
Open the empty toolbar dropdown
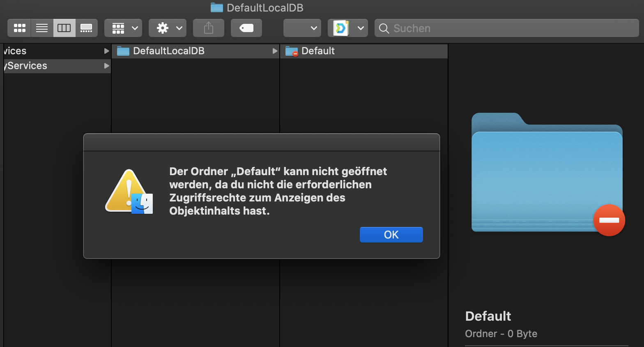(x=302, y=28)
